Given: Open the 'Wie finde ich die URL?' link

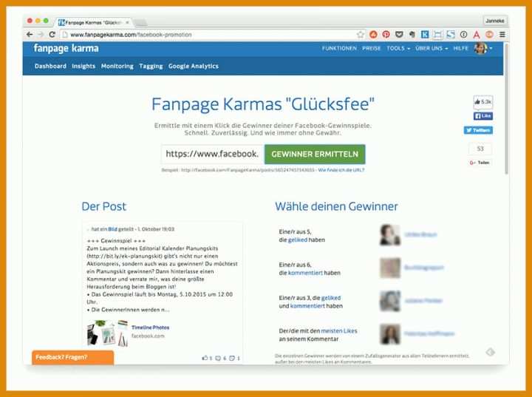Looking at the screenshot, I should [x=341, y=170].
